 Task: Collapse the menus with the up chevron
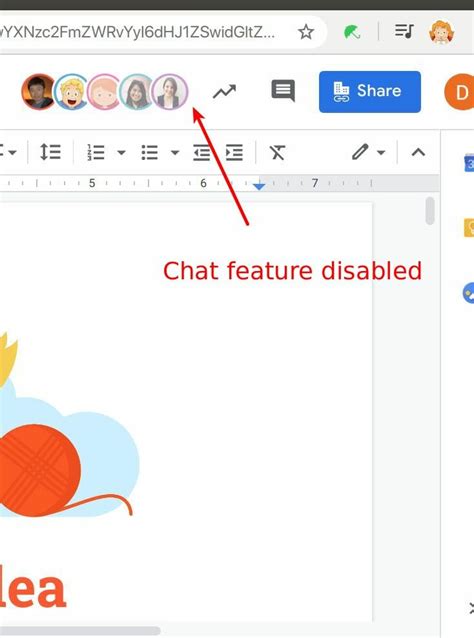coord(418,153)
